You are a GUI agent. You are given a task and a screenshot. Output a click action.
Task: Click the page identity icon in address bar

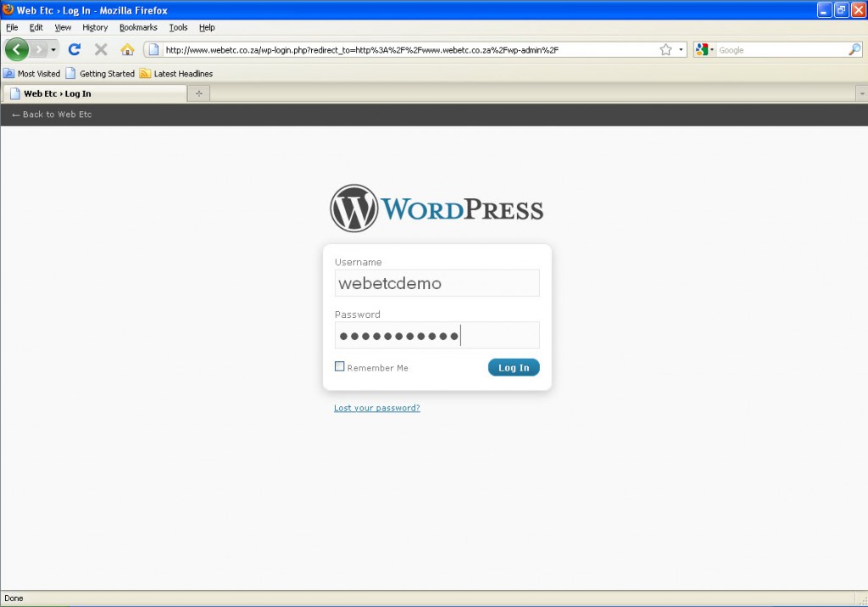click(x=154, y=50)
